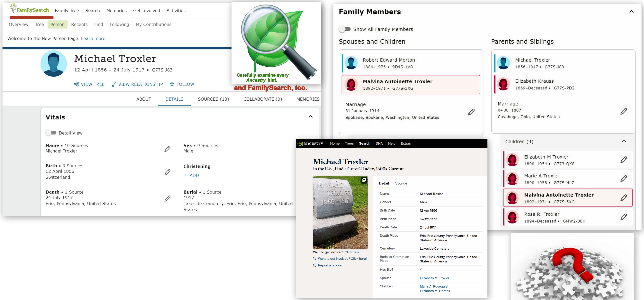Edit the Spokane marriage event pencil
This screenshot has width=644, height=300.
[x=471, y=112]
